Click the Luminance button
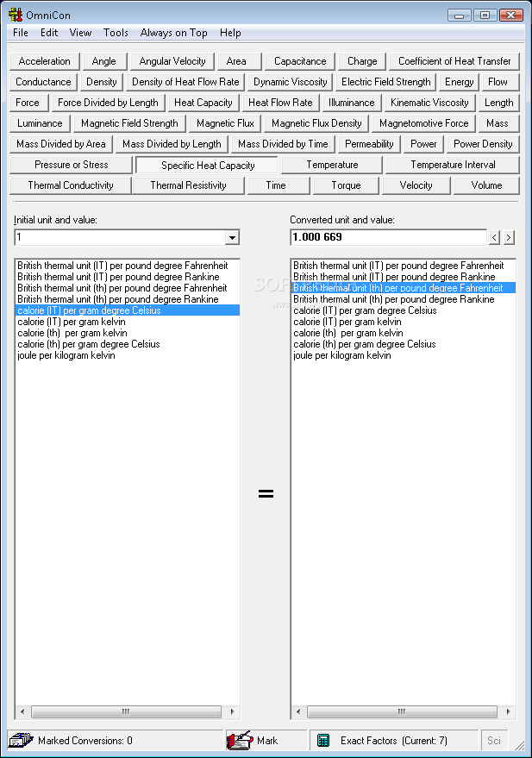This screenshot has height=758, width=532. (x=40, y=124)
